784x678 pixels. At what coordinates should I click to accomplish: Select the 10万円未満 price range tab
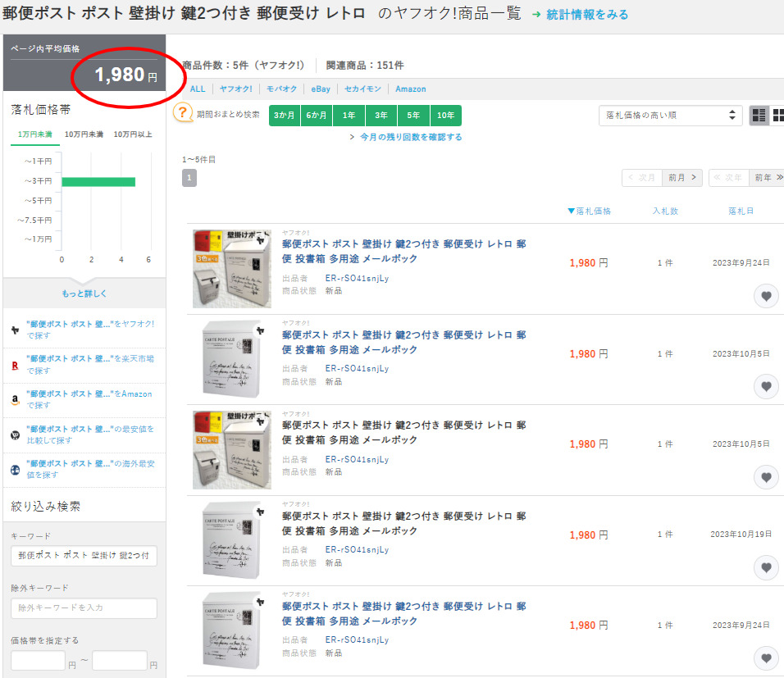coord(83,134)
